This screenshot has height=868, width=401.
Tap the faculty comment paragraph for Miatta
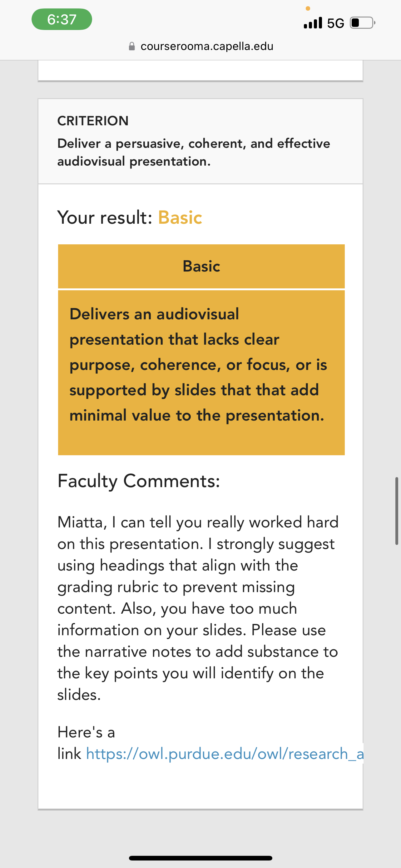click(198, 608)
